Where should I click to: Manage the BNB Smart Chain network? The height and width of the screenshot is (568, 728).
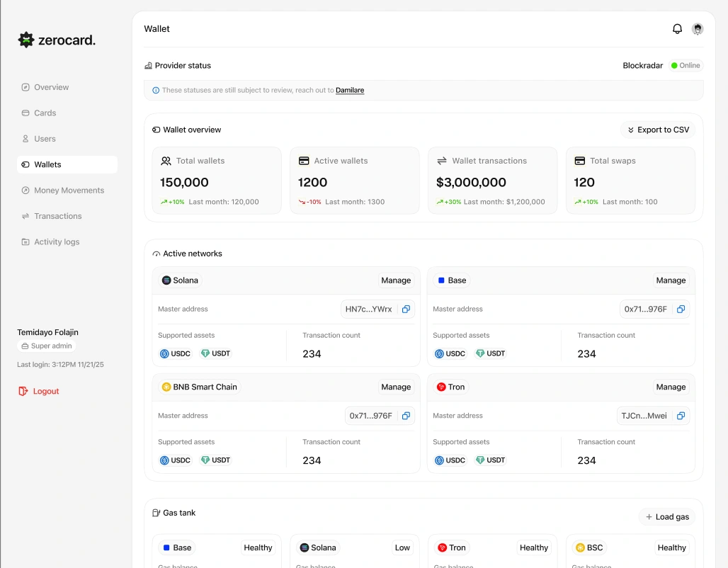coord(396,387)
